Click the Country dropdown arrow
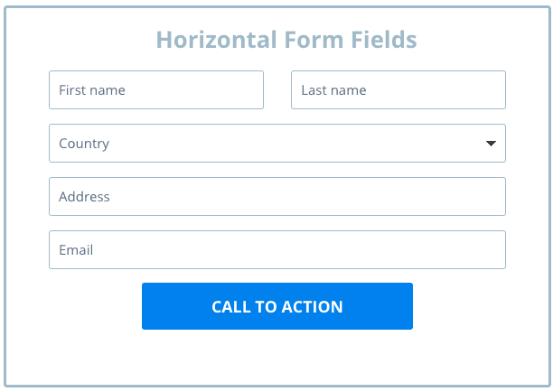553x392 pixels. [491, 143]
